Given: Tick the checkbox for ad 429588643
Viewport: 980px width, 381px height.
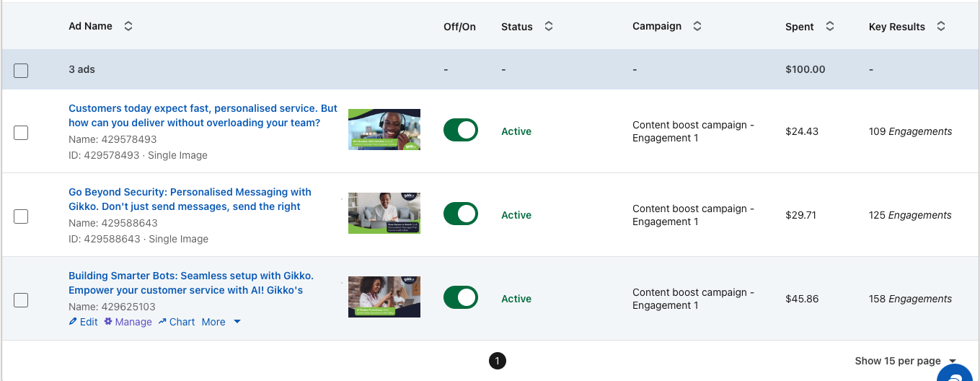Looking at the screenshot, I should tap(21, 216).
